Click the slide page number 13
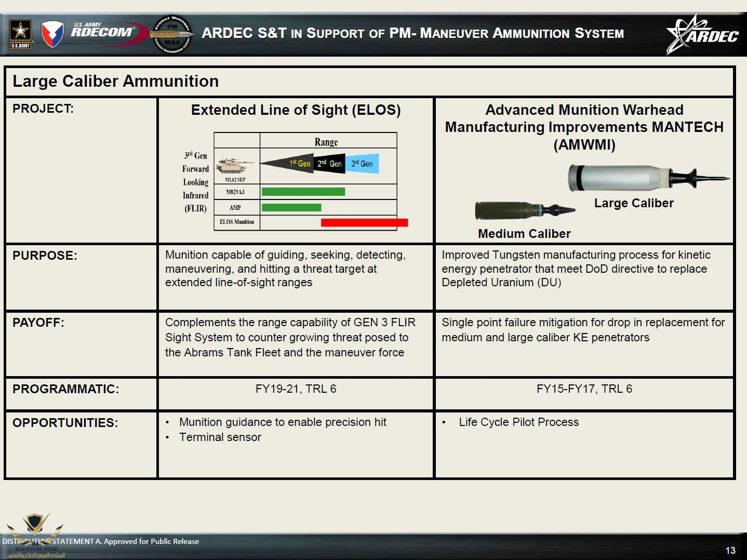 pos(730,551)
